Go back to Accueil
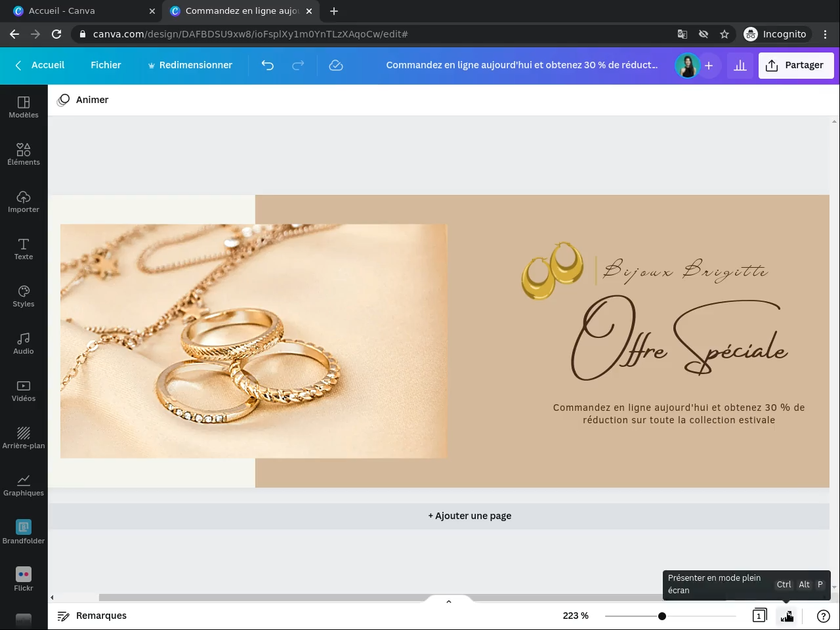The image size is (840, 630). point(40,65)
